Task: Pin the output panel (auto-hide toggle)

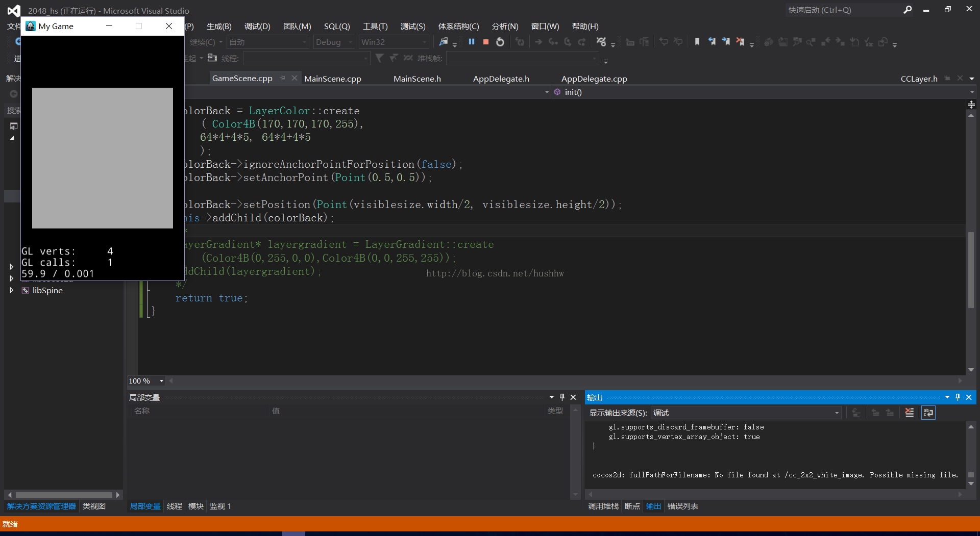Action: click(x=958, y=397)
